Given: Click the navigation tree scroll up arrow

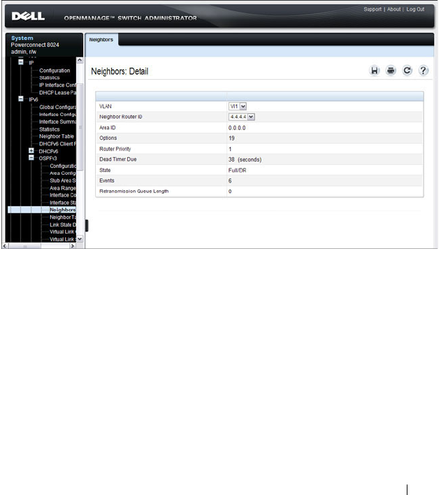Looking at the screenshot, I should (x=80, y=60).
